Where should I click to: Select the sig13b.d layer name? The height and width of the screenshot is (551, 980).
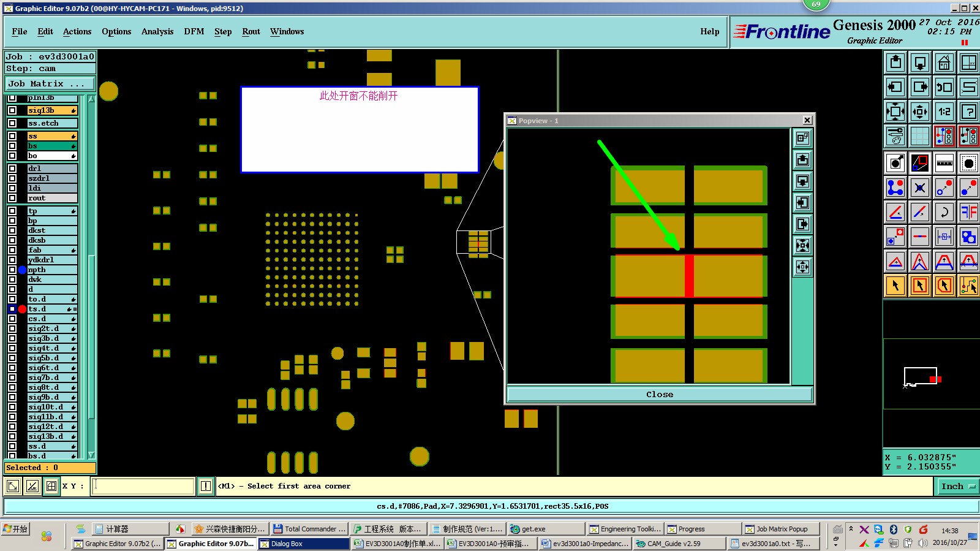[52, 436]
